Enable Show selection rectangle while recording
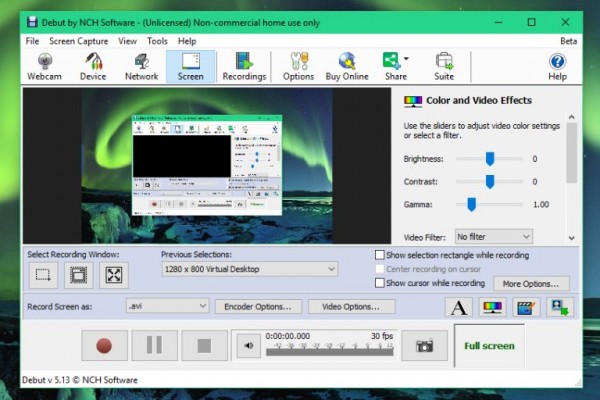600x400 pixels. (x=379, y=255)
